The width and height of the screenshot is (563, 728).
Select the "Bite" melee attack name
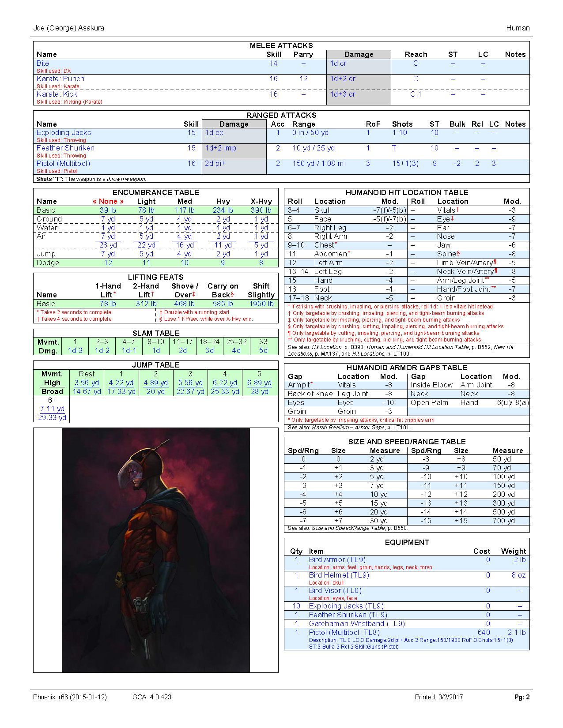click(43, 64)
